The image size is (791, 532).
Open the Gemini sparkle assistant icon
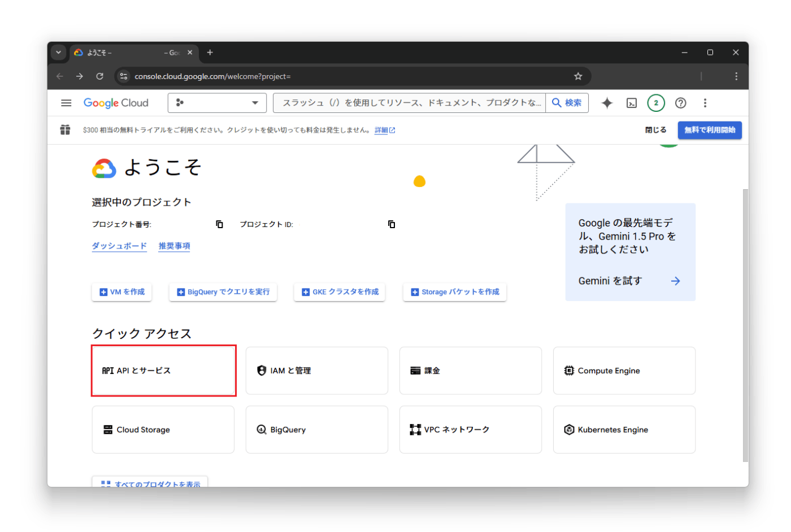click(x=607, y=103)
